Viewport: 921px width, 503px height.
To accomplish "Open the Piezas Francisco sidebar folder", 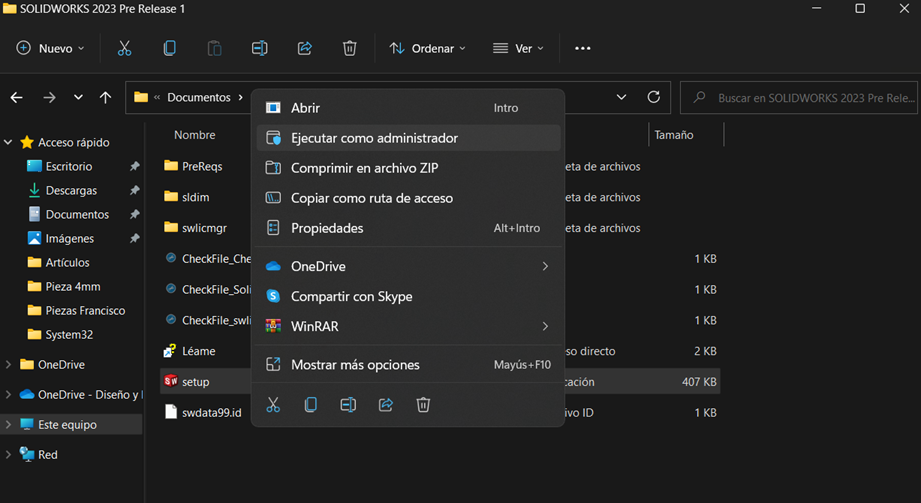I will pyautogui.click(x=85, y=310).
